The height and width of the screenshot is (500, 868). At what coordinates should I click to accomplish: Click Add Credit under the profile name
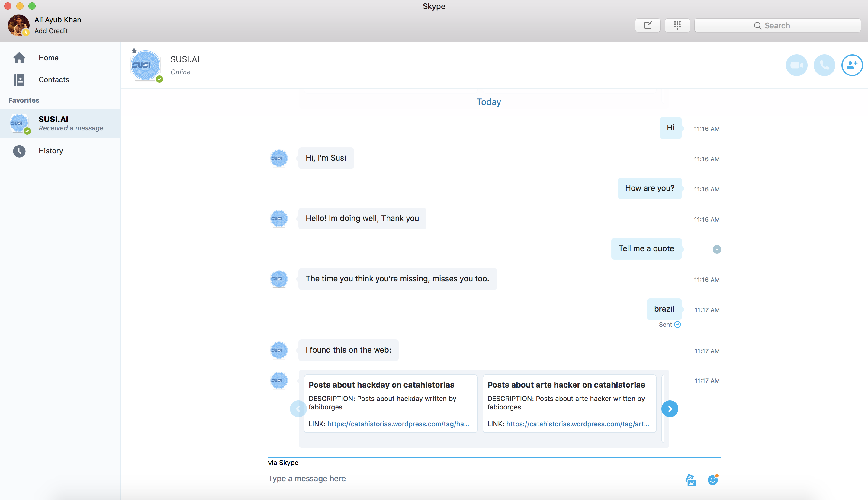[51, 31]
